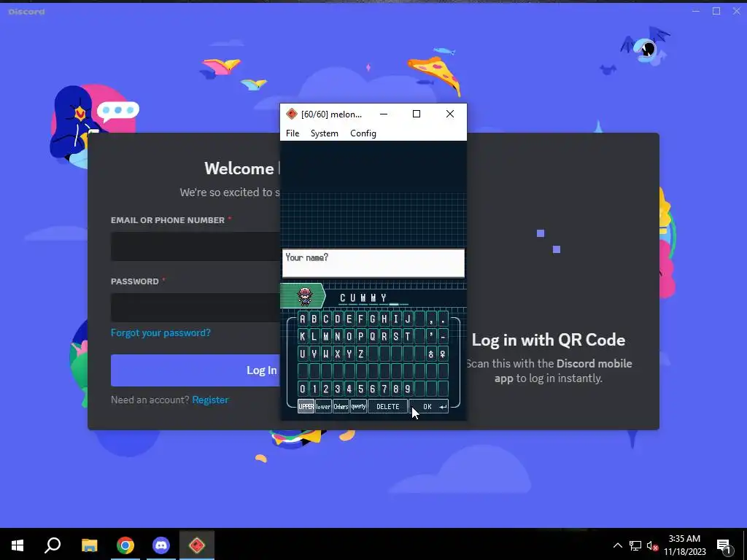Click the 'Your name?' dialogue box
Screen dimensions: 747x560
(373, 262)
